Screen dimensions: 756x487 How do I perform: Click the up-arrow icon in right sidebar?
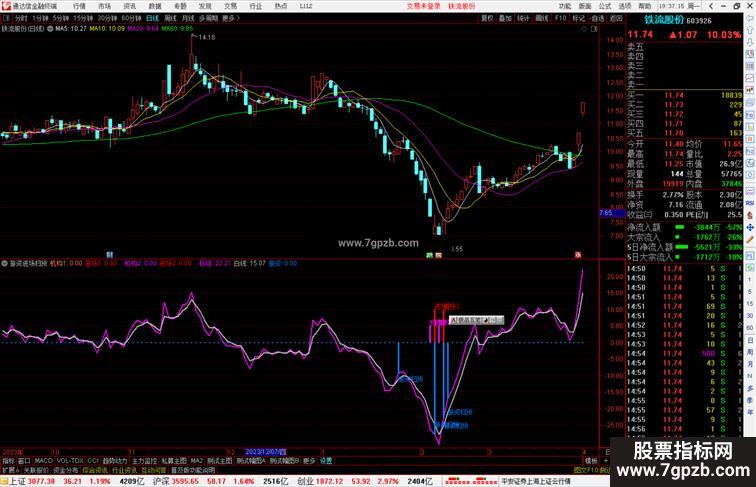point(750,29)
